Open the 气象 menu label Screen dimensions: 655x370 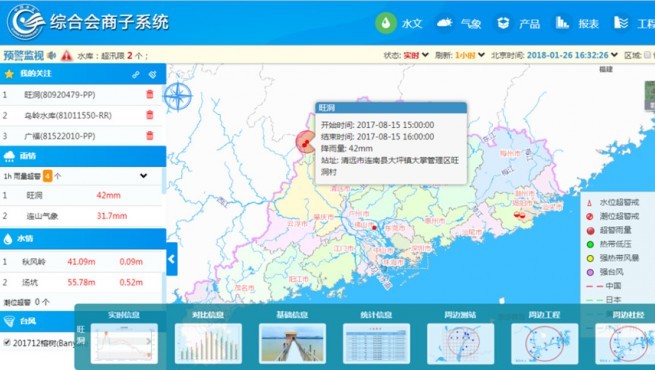471,24
